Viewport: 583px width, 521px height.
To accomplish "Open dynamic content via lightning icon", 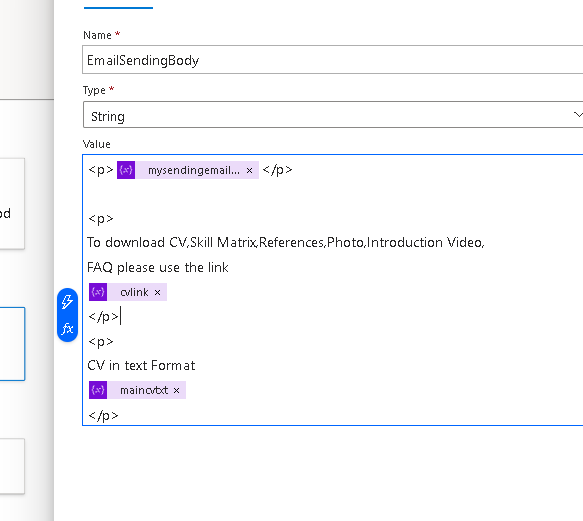I will tap(67, 302).
